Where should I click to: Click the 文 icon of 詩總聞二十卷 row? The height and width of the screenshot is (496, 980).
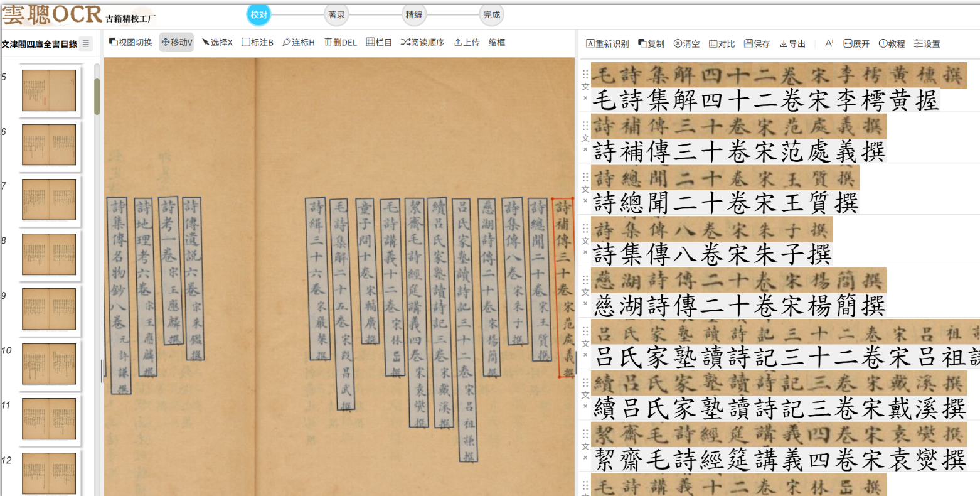point(585,190)
